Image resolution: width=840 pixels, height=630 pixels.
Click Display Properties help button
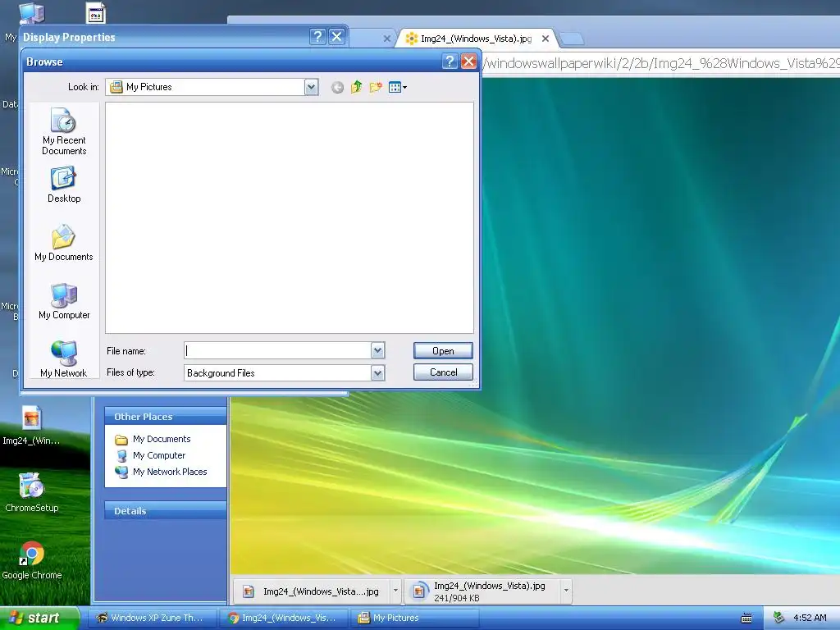[x=317, y=36]
